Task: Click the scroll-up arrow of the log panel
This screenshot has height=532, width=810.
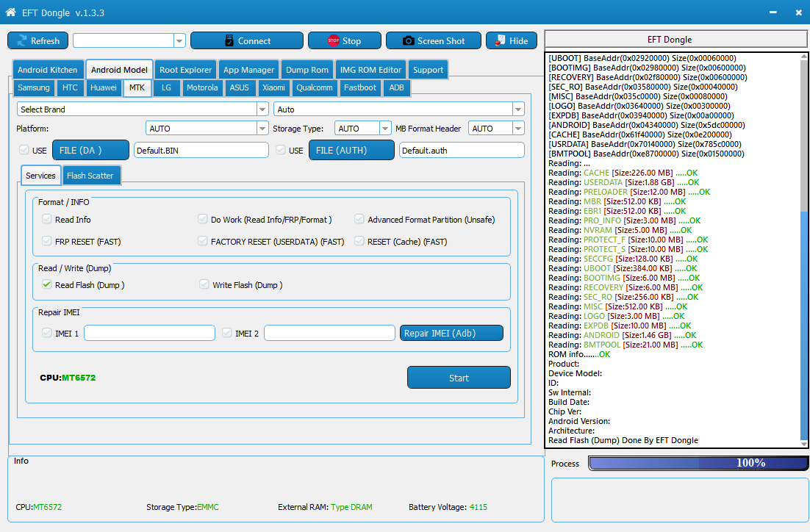Action: tap(804, 57)
